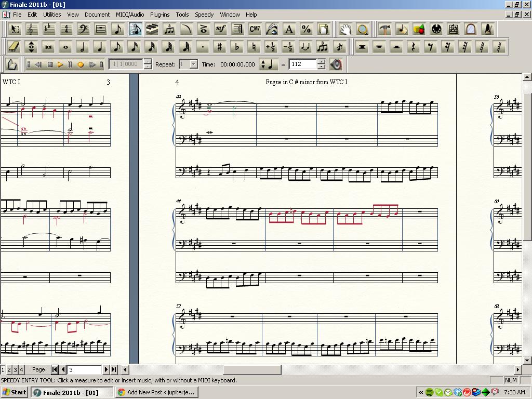The image size is (532, 399).
Task: Increase the measure counter spinner
Action: pos(148,62)
